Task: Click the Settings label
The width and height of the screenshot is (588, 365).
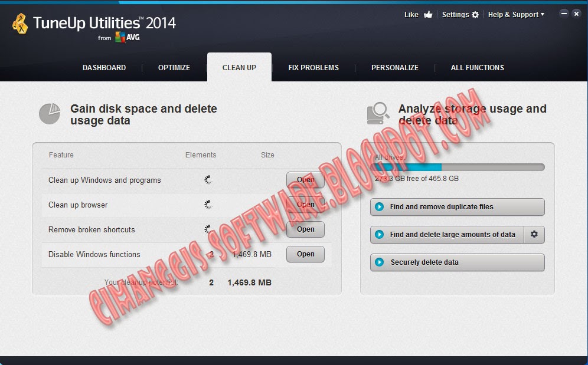Action: [455, 15]
